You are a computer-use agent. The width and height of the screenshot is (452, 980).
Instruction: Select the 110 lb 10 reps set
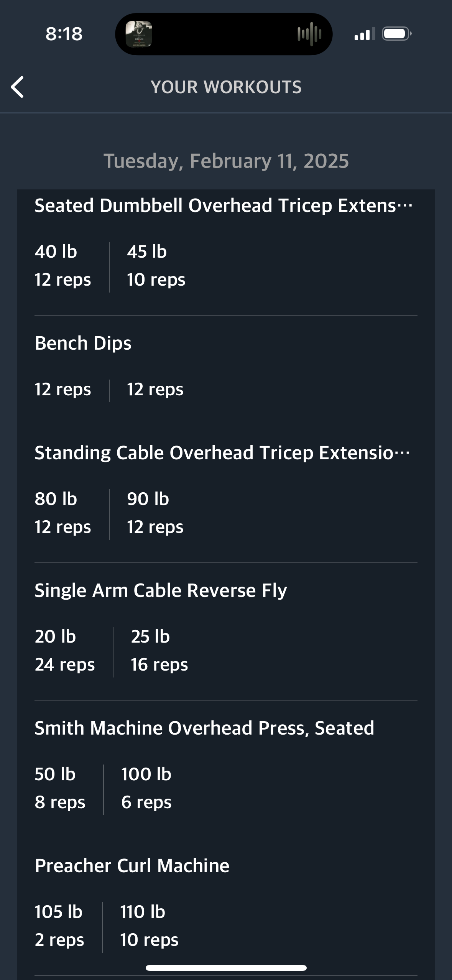[149, 926]
